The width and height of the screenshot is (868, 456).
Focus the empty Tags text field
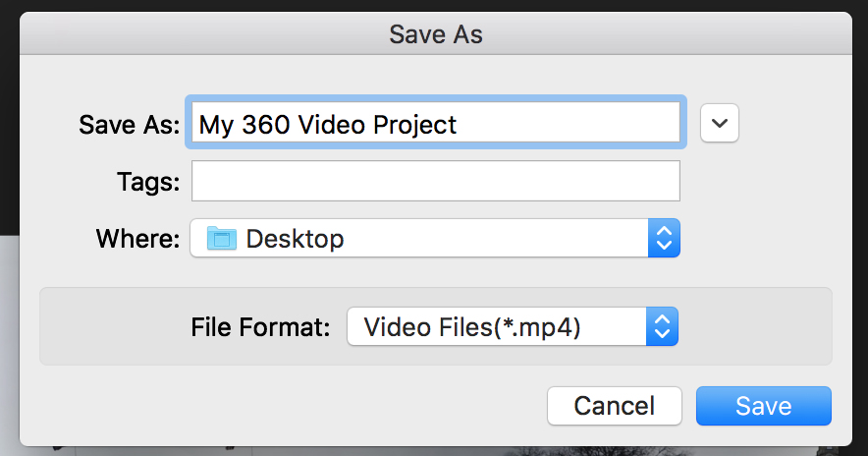[x=436, y=181]
